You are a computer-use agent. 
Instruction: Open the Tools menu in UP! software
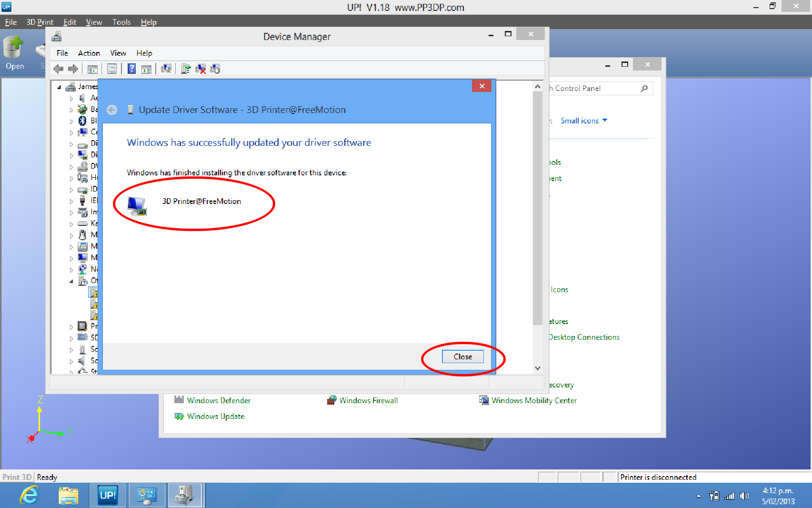[x=121, y=22]
